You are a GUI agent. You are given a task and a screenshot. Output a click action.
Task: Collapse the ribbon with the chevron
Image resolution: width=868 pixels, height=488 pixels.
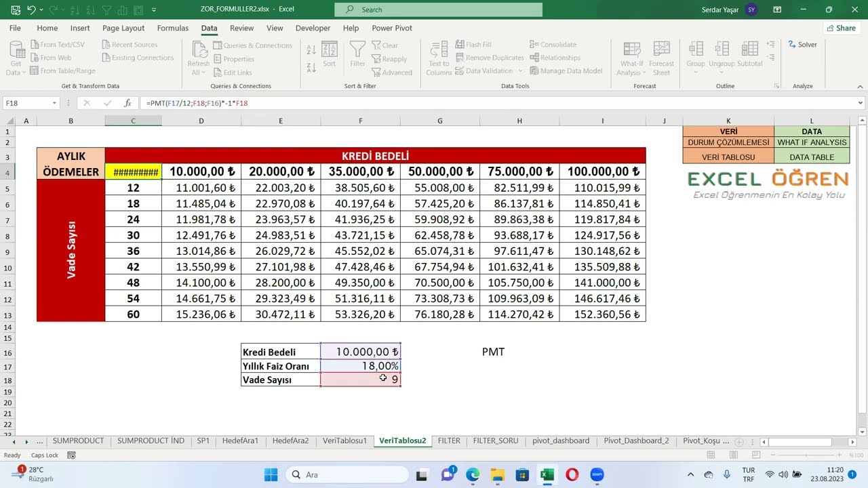860,86
